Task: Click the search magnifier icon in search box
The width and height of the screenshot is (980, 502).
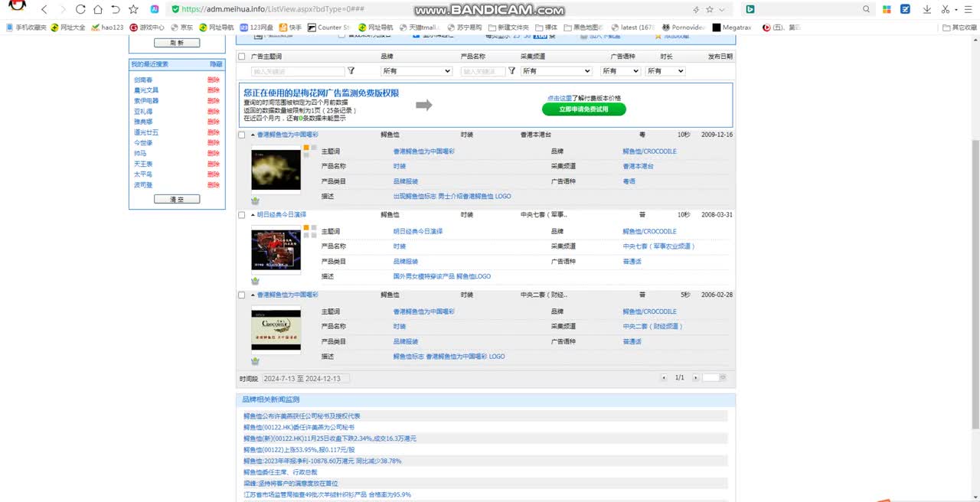Action: coord(867,9)
